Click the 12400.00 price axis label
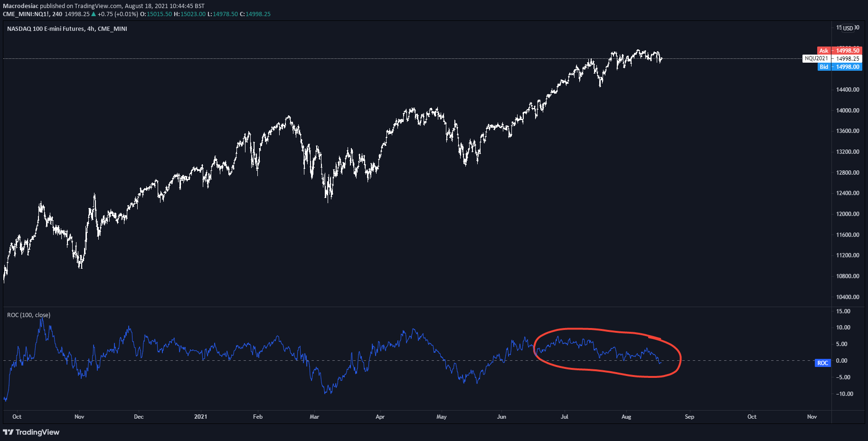The height and width of the screenshot is (441, 868). click(848, 193)
